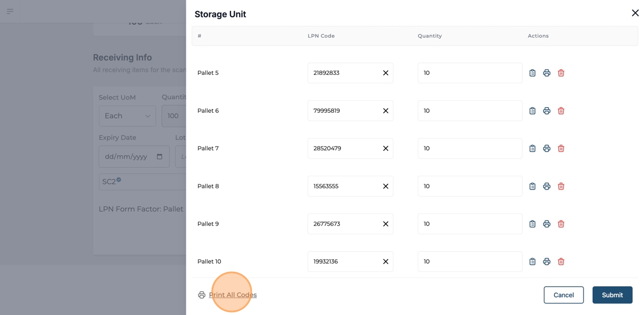Open the Expiry Date calendar picker
Viewport: 644px width, 315px height.
(159, 157)
